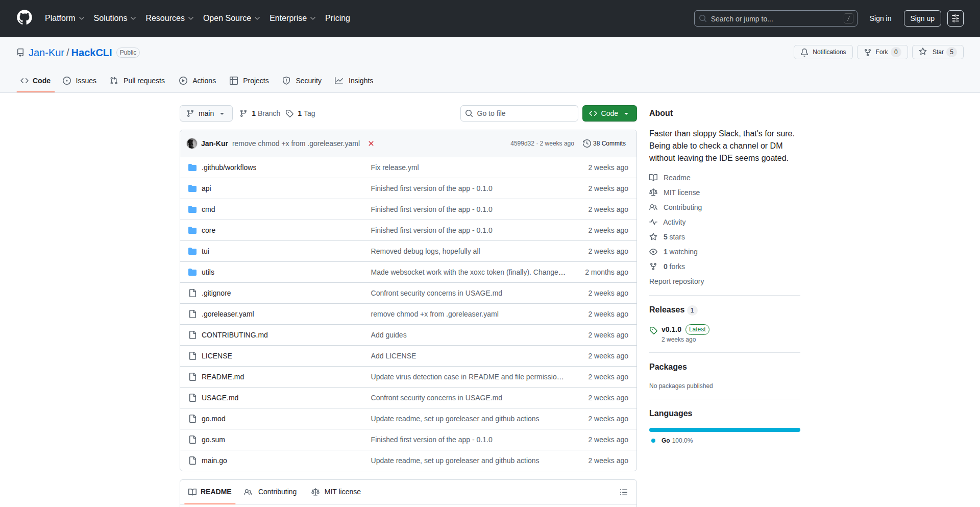The height and width of the screenshot is (507, 980).
Task: Open the README outline list icon
Action: 623,492
